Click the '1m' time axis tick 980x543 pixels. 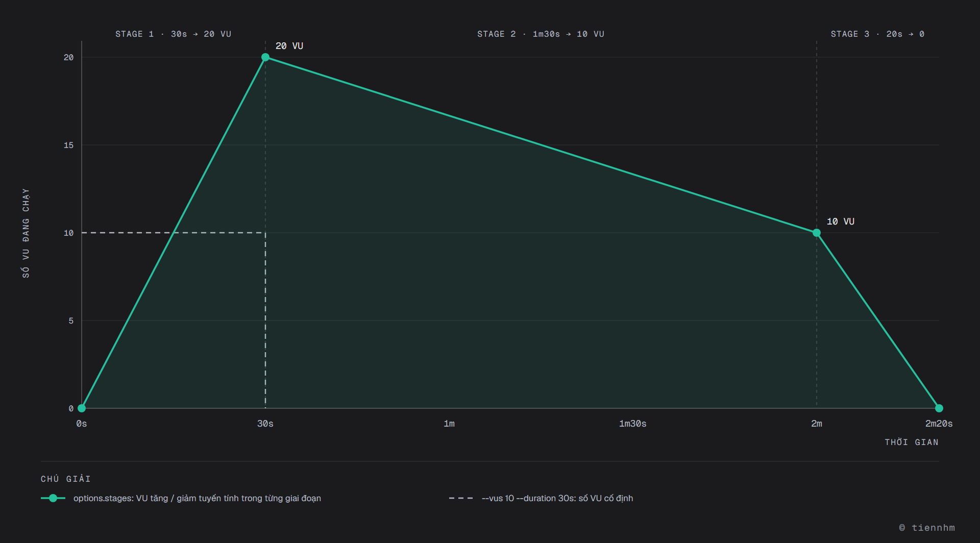(449, 424)
